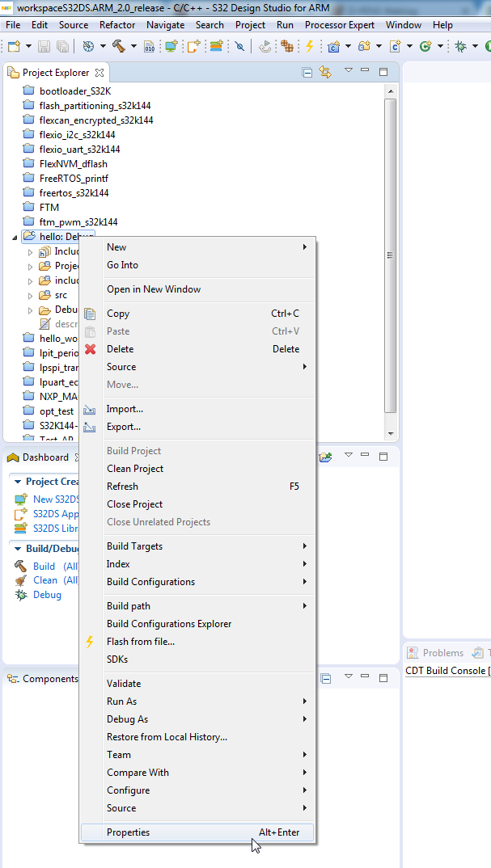Select Copy in the context menu

click(197, 314)
